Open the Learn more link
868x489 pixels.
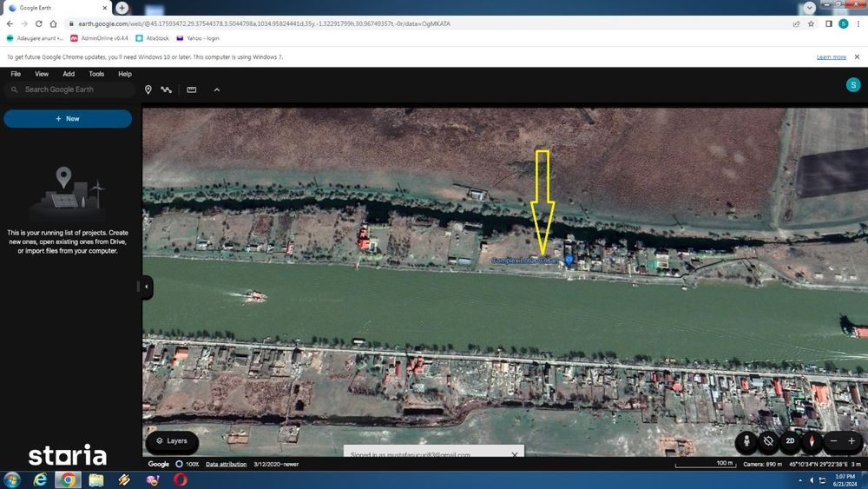831,57
